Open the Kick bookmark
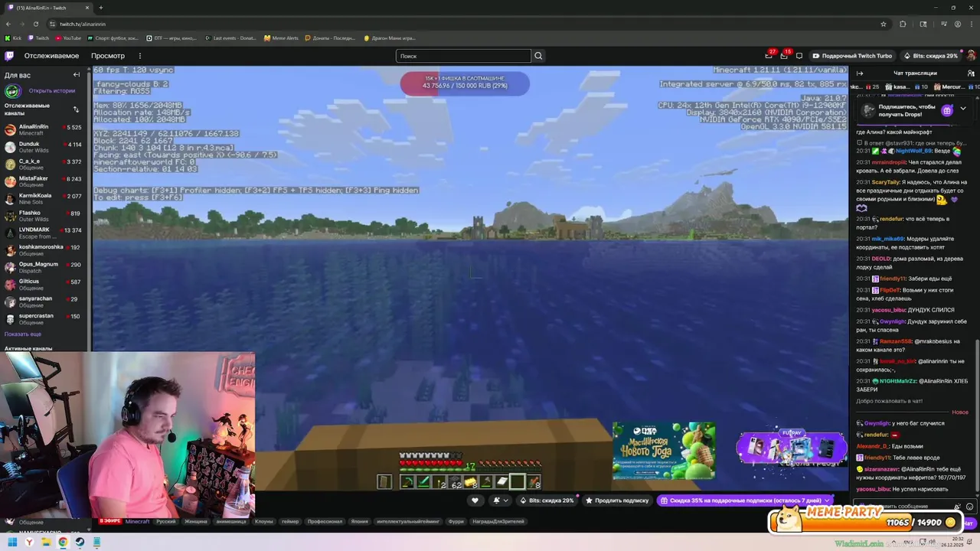 (x=13, y=37)
